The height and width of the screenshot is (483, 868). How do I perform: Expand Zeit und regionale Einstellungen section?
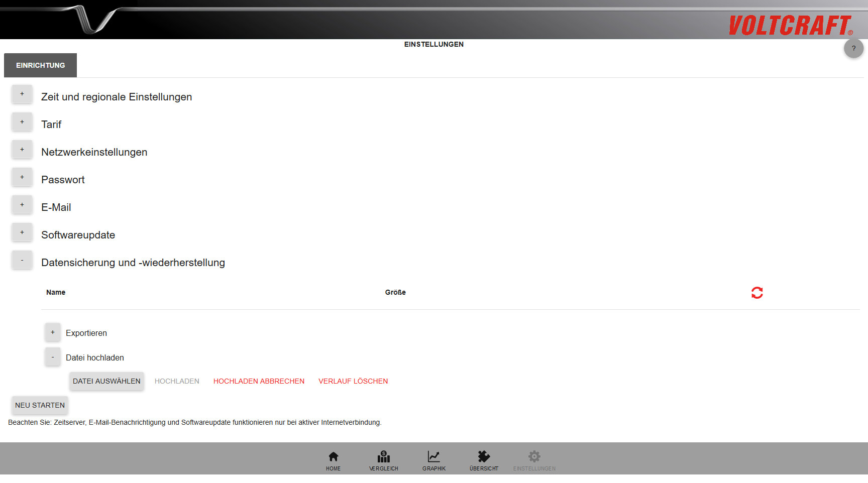pyautogui.click(x=22, y=94)
